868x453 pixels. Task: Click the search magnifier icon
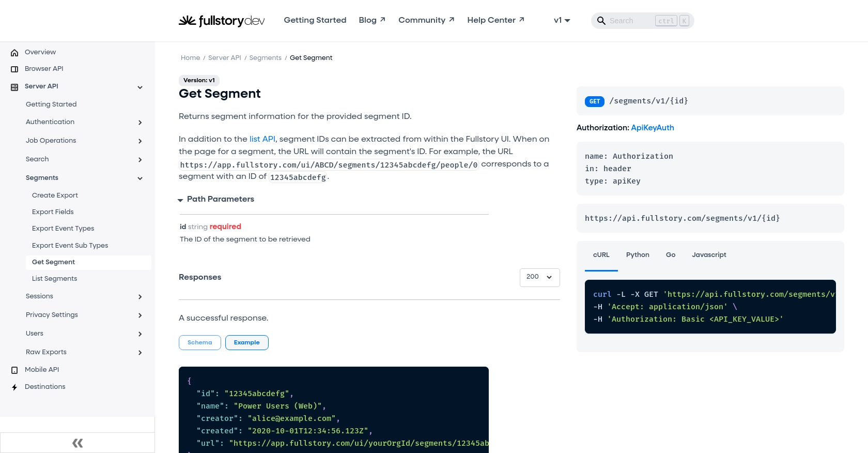601,21
